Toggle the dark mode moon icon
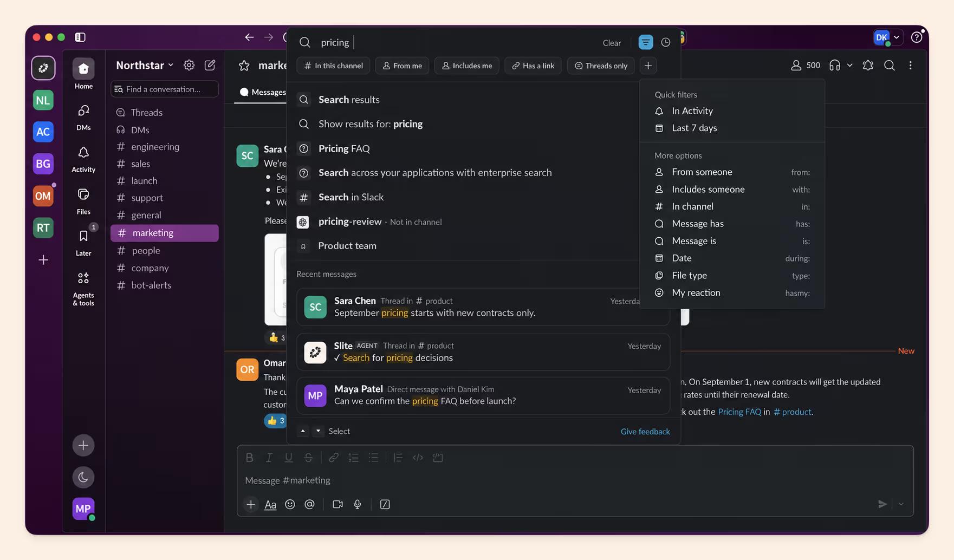The height and width of the screenshot is (560, 954). tap(83, 477)
